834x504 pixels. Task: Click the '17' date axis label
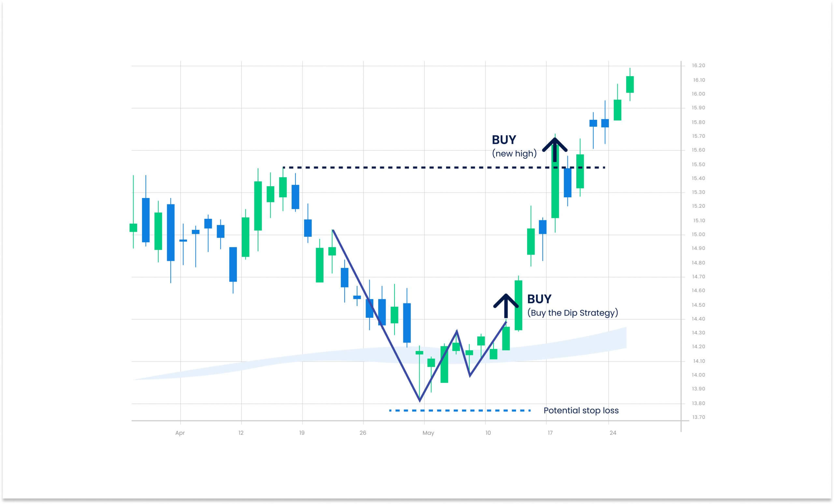point(550,433)
